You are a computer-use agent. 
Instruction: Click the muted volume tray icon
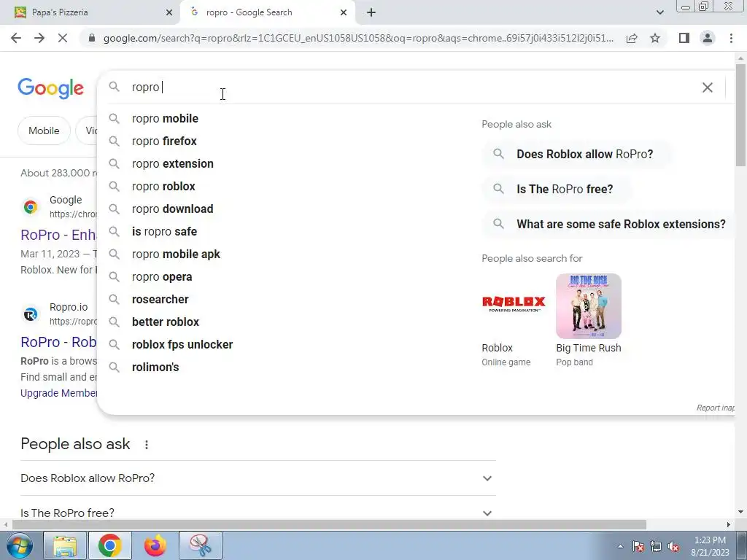coord(673,546)
